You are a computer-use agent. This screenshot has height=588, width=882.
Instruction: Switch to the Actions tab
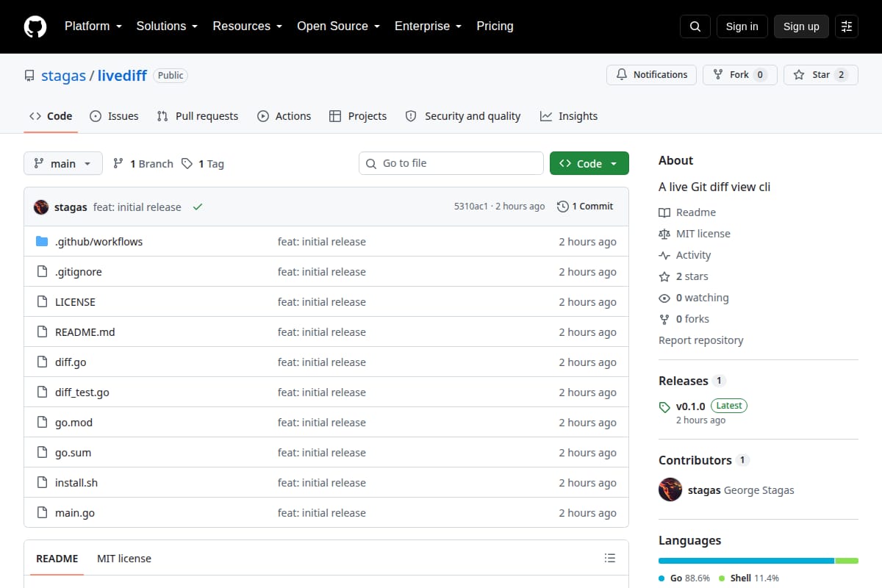tap(284, 116)
